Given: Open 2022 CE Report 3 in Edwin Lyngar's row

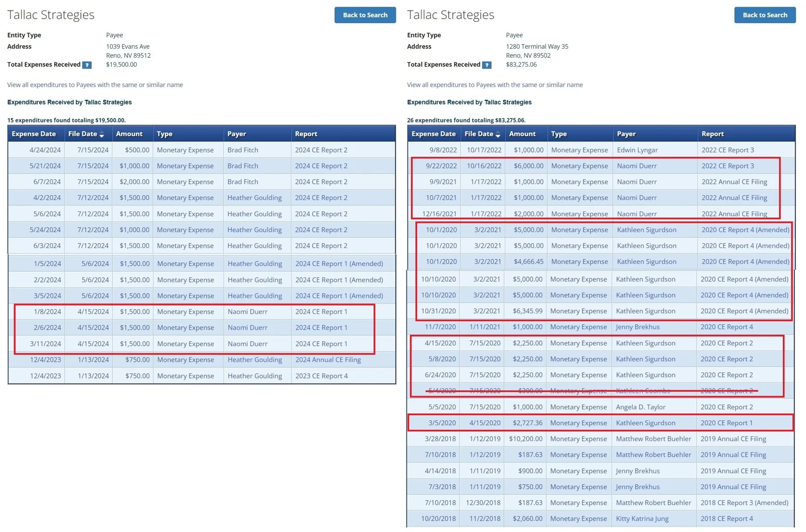Looking at the screenshot, I should click(x=728, y=150).
